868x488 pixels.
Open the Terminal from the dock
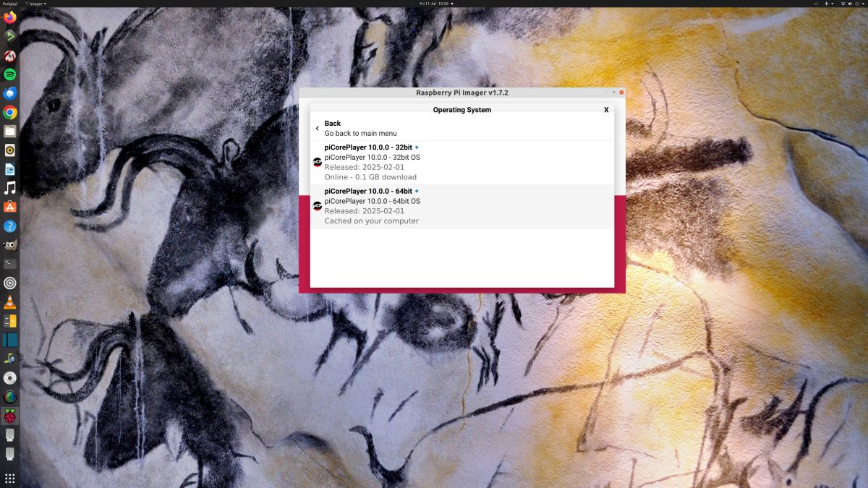click(10, 264)
